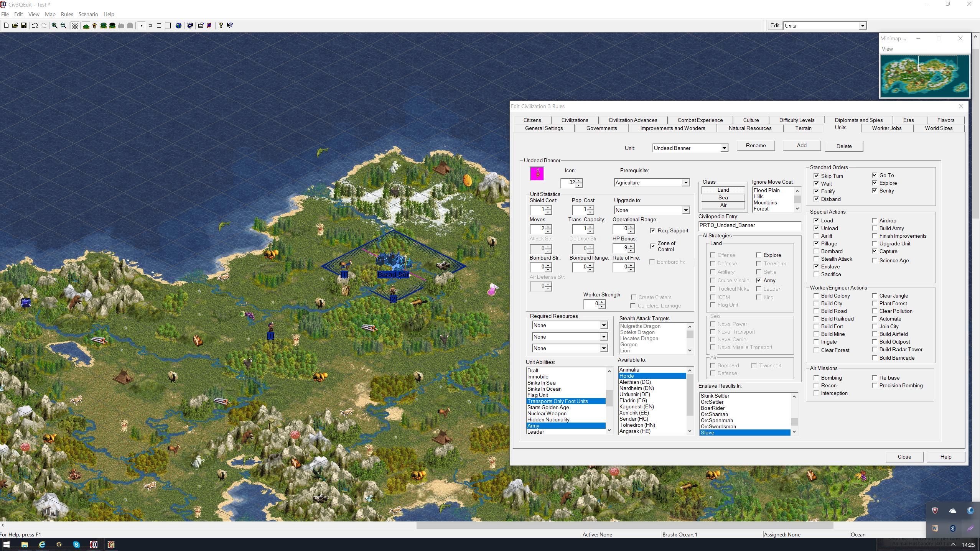Click the Add unit button
980x551 pixels.
tap(801, 146)
